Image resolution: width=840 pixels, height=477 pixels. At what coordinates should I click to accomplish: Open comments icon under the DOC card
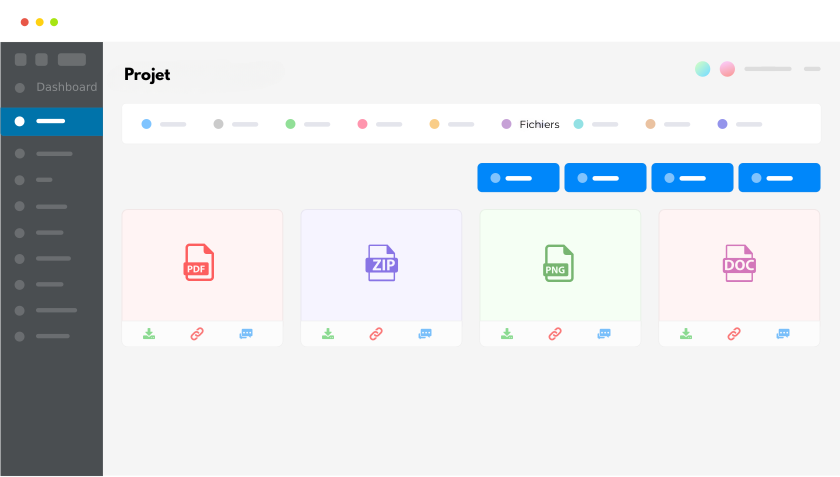point(783,334)
